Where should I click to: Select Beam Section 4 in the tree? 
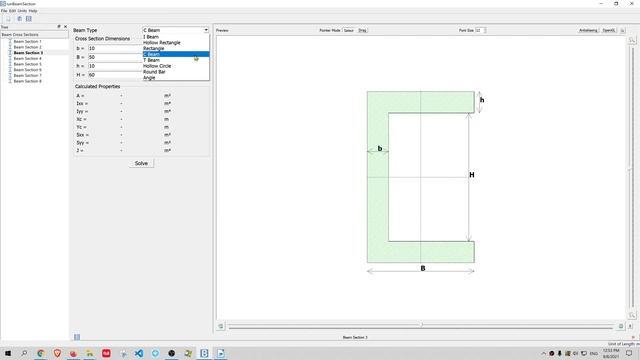pos(27,59)
